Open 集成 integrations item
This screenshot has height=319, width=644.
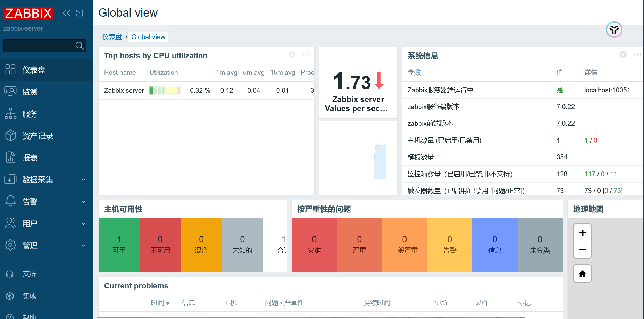(x=46, y=296)
